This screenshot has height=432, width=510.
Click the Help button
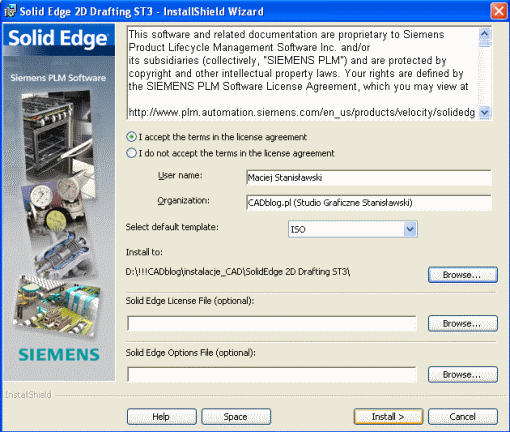(162, 417)
